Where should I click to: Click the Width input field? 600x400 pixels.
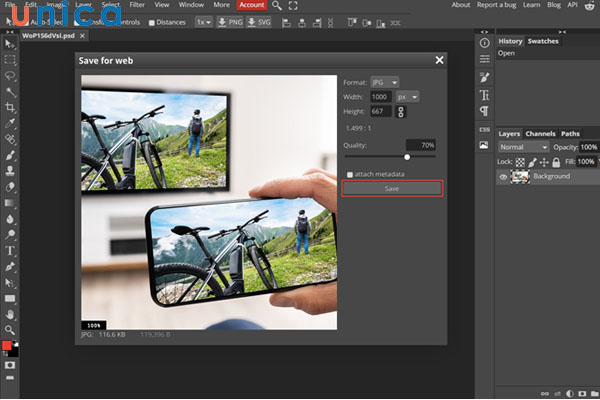click(381, 96)
